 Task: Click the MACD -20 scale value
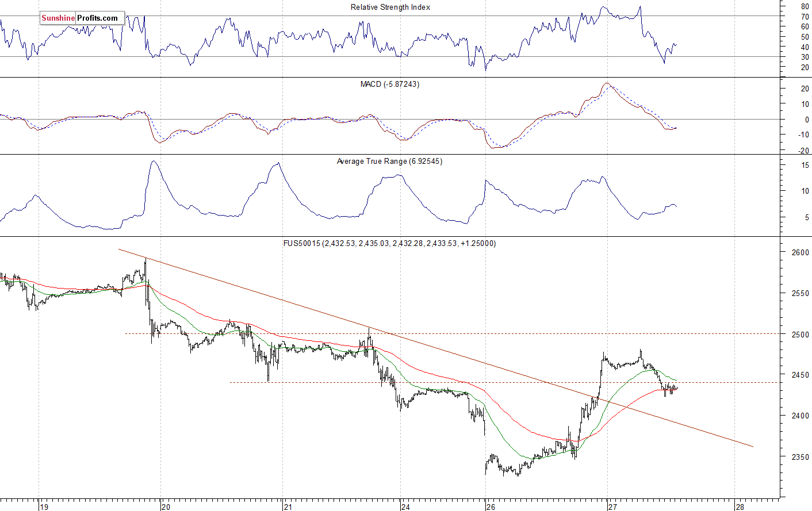pyautogui.click(x=803, y=151)
